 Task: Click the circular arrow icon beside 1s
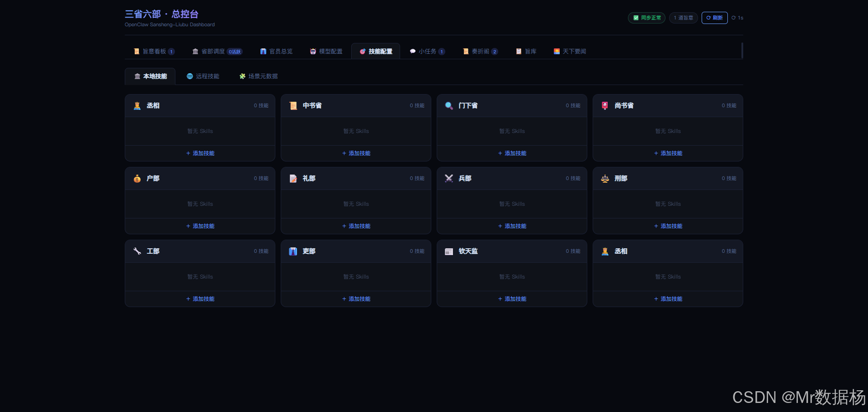pos(734,18)
